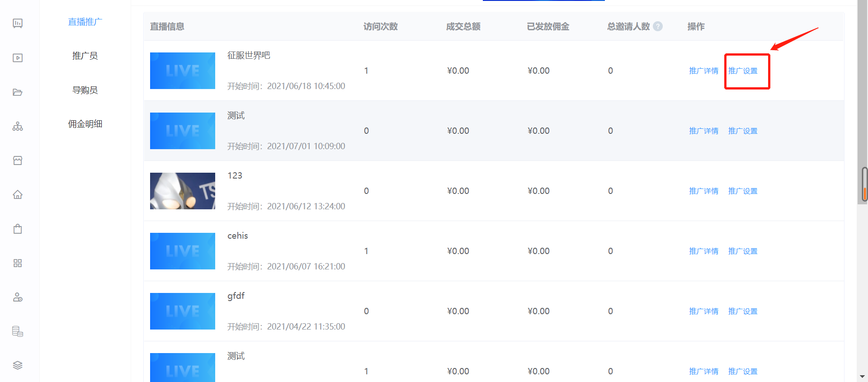Screen dimensions: 868x382
Task: Click start time 2021/04/22 11:35:00
Action: tap(306, 326)
